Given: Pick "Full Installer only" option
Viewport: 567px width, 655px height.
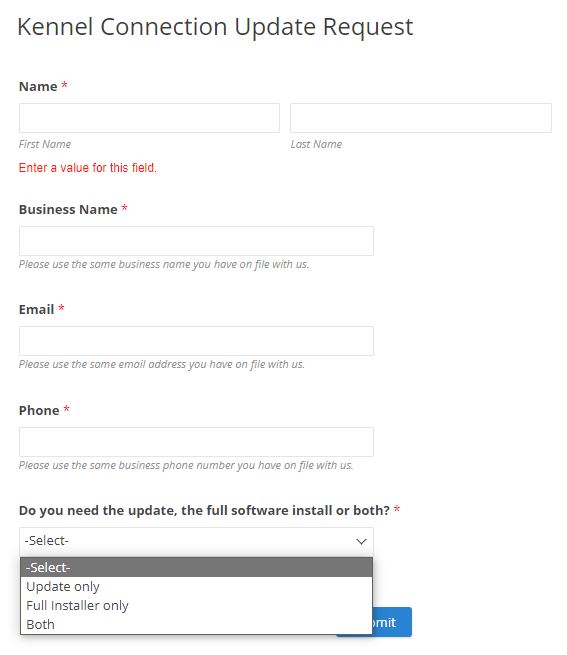Looking at the screenshot, I should pyautogui.click(x=196, y=606).
